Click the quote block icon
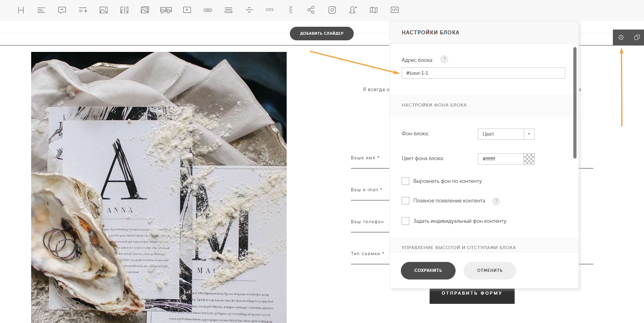This screenshot has width=644, height=323. coord(62,10)
